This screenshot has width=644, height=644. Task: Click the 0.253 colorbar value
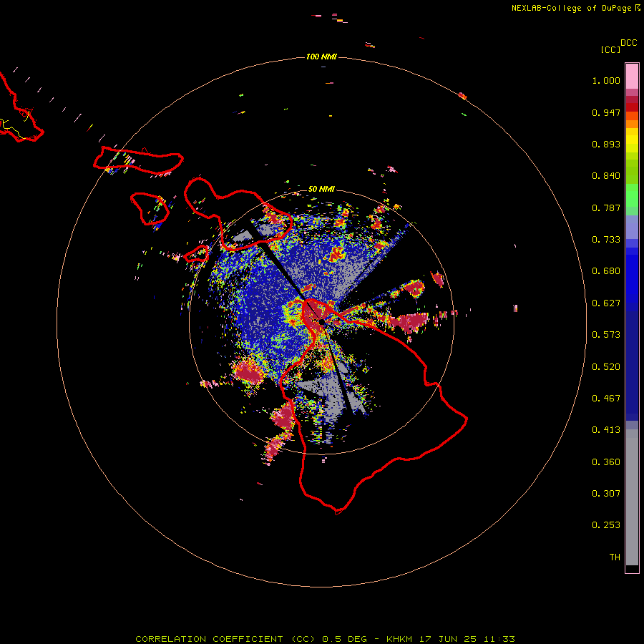(x=606, y=525)
